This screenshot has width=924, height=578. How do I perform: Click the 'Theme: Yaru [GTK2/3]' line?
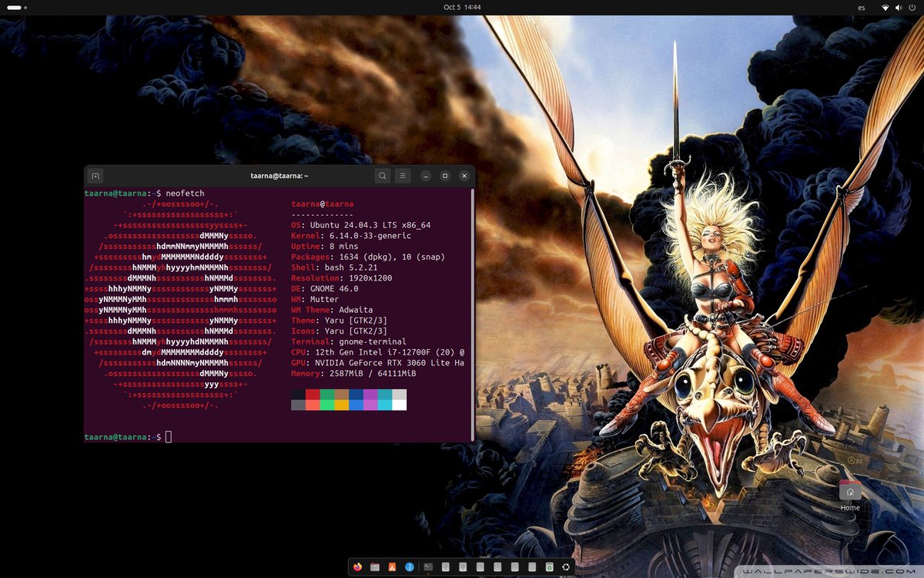(x=339, y=321)
